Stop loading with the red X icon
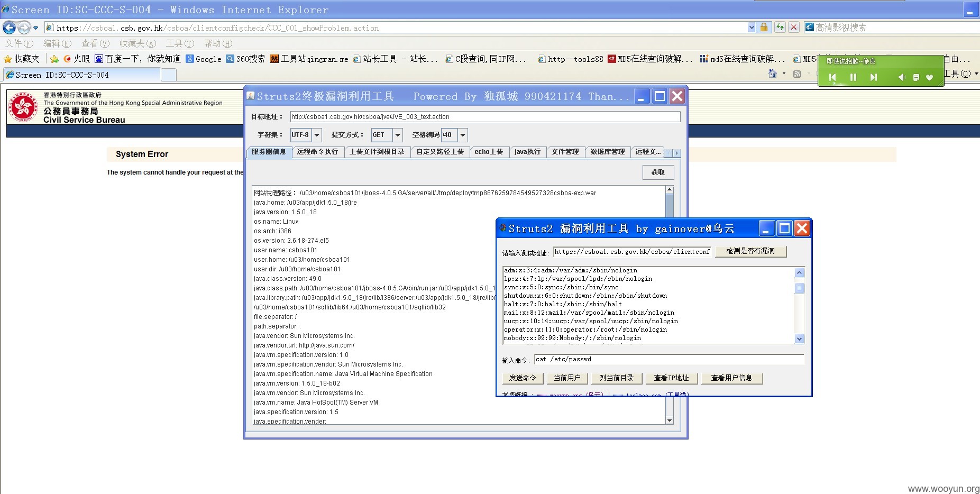Viewport: 980px width, 494px height. tap(793, 28)
